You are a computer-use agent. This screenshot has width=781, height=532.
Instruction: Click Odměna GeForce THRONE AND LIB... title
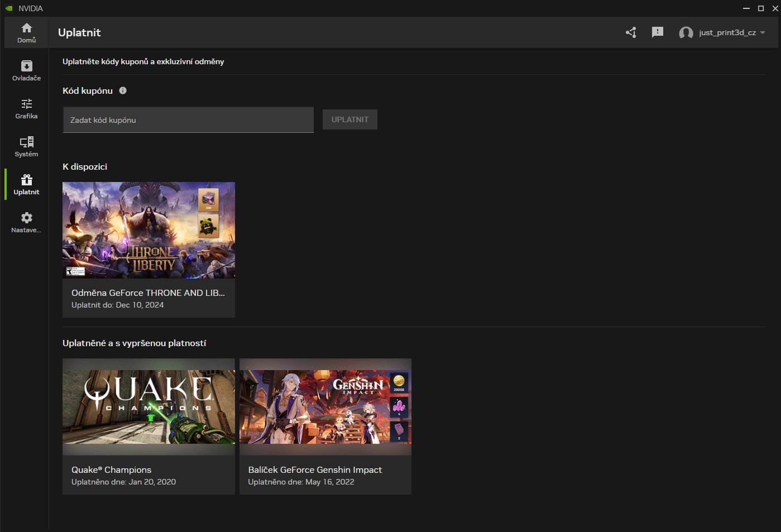pyautogui.click(x=148, y=293)
